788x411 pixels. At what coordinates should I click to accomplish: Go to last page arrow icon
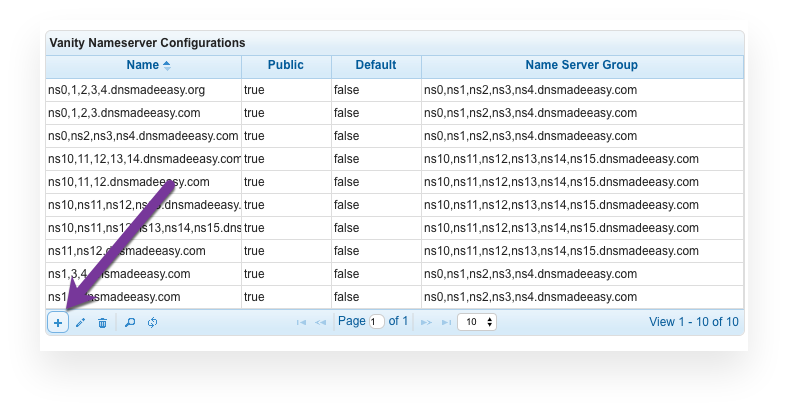point(446,323)
